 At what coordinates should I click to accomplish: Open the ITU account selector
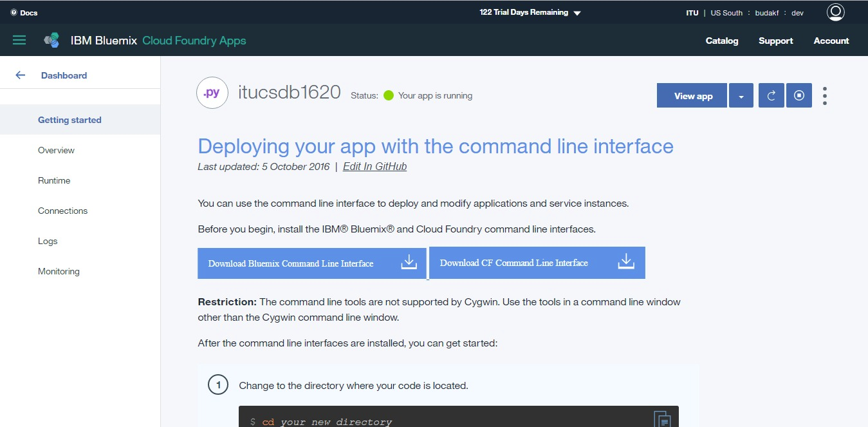[x=692, y=13]
